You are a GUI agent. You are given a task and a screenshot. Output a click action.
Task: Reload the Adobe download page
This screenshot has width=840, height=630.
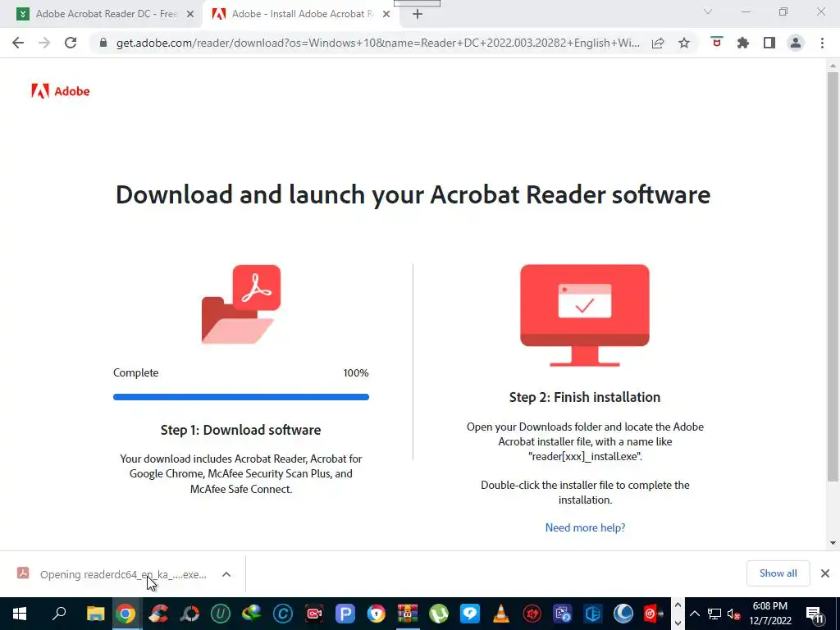(x=71, y=43)
